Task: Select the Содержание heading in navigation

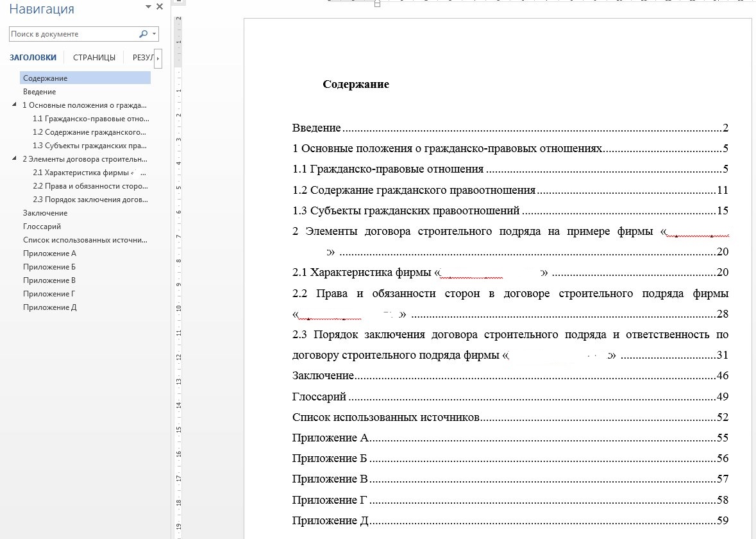Action: click(85, 78)
